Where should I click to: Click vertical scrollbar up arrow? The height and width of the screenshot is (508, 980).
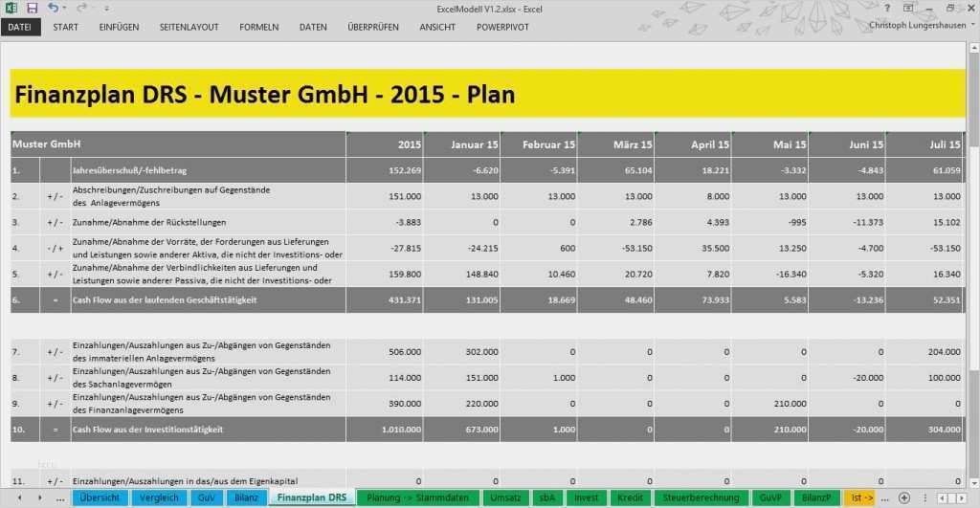click(973, 48)
